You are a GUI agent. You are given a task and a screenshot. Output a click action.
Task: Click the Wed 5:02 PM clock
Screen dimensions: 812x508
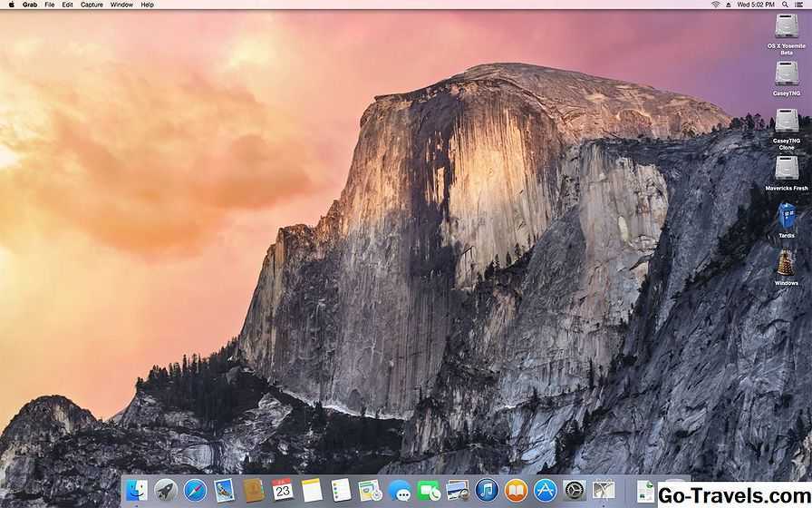click(x=755, y=5)
